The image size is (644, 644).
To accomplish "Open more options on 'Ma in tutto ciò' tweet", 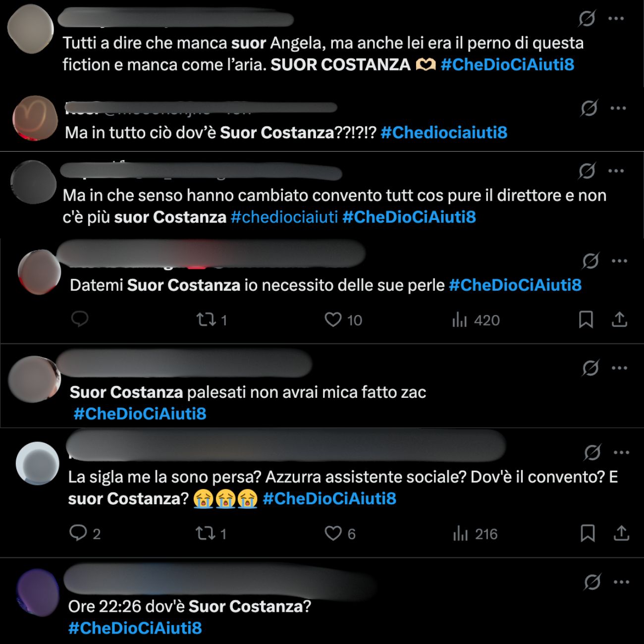I will [x=618, y=108].
